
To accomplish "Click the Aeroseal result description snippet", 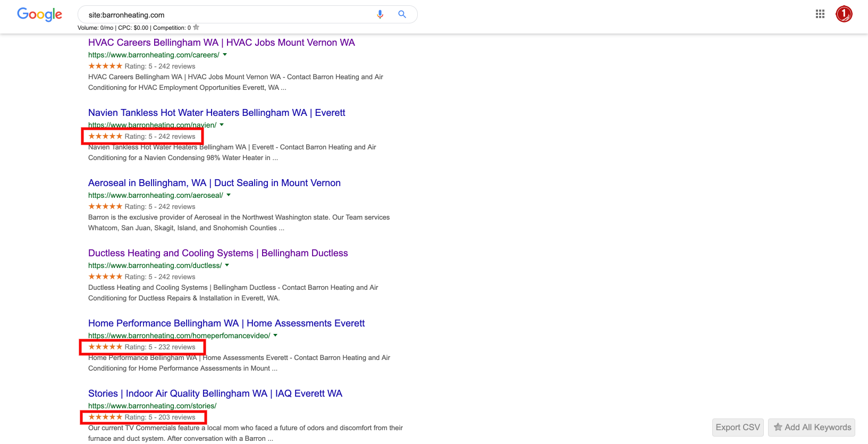I will click(239, 223).
